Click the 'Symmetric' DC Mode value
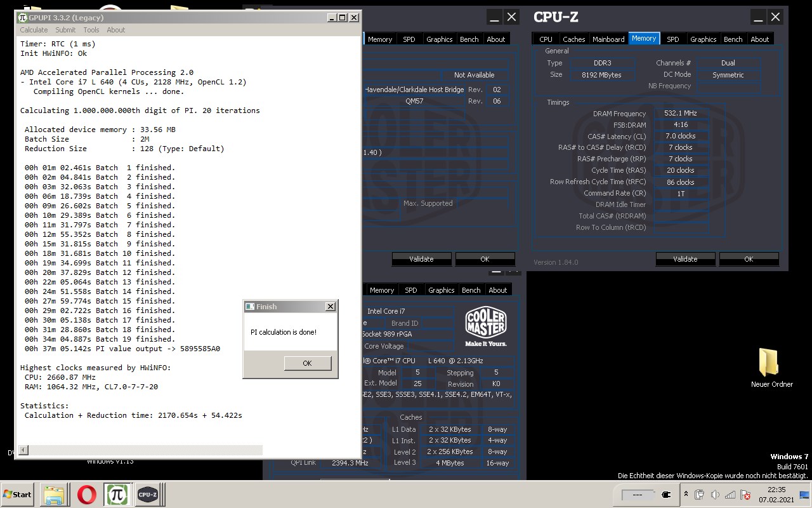The height and width of the screenshot is (508, 812). pos(728,74)
